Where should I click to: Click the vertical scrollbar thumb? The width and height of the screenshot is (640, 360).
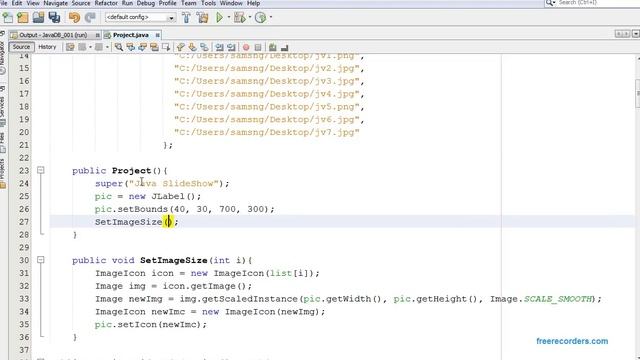638,93
